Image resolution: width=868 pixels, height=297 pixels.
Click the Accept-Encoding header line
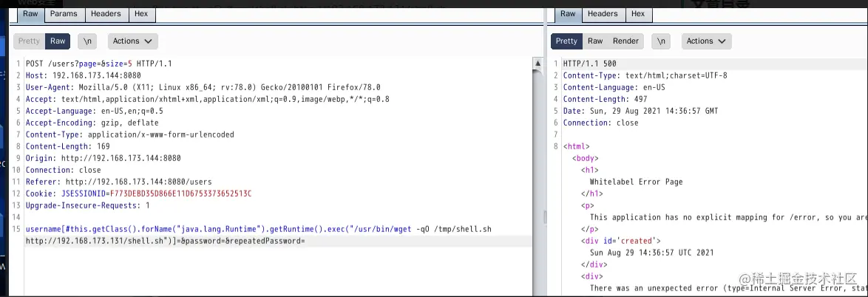[92, 123]
